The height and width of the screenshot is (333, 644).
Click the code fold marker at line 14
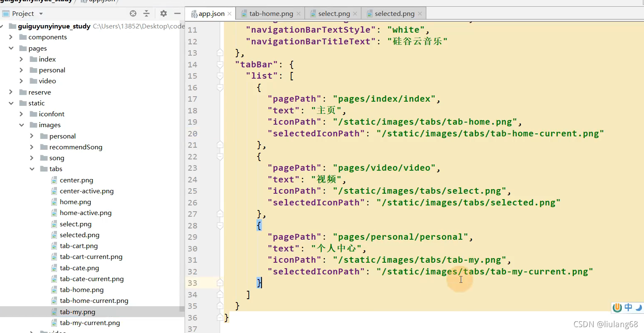(220, 64)
